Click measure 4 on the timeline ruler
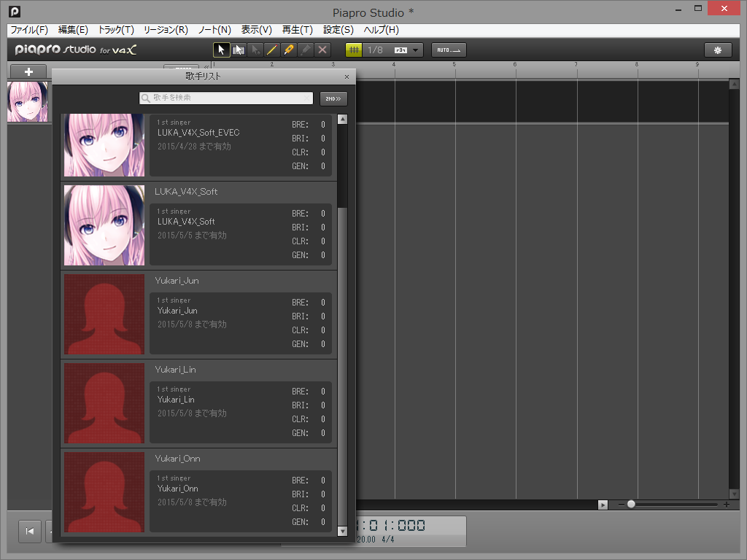The width and height of the screenshot is (747, 560). coord(394,64)
